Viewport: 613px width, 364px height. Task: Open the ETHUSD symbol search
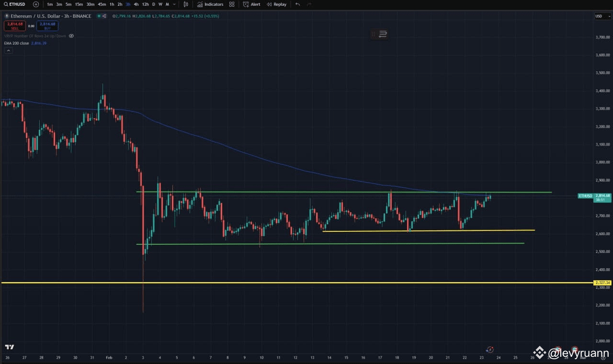[x=15, y=4]
